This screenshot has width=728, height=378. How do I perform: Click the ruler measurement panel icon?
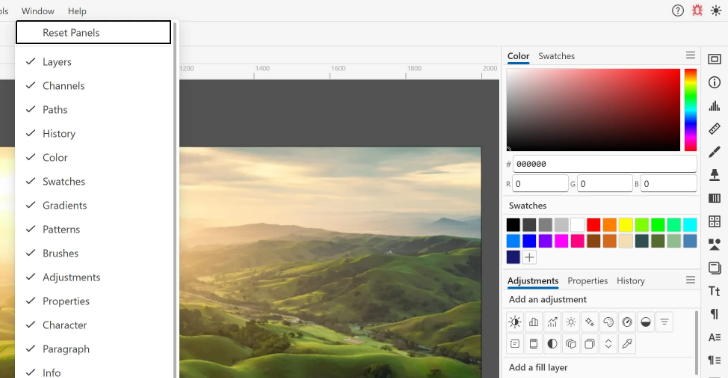coord(714,129)
